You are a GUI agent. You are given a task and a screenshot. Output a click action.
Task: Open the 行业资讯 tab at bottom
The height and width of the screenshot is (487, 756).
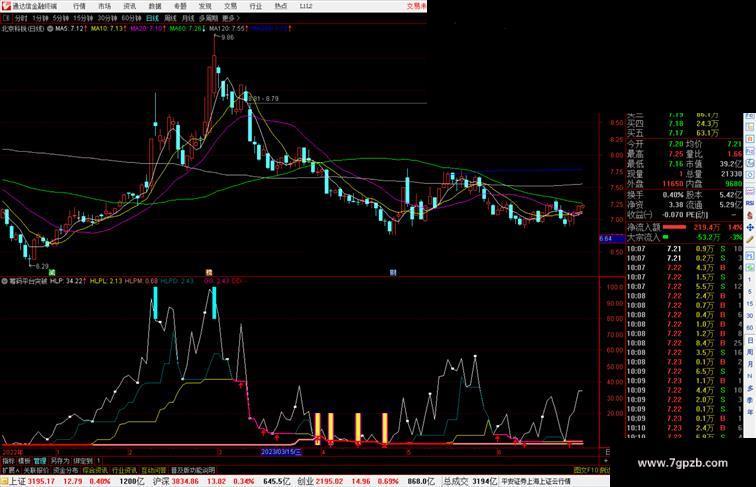125,470
